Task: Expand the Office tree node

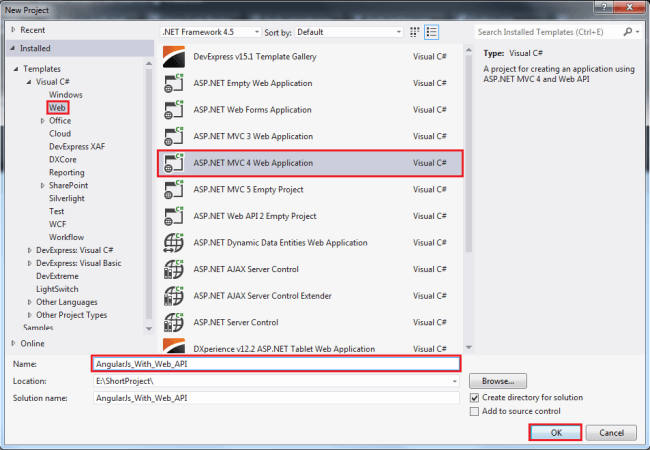Action: pos(42,121)
